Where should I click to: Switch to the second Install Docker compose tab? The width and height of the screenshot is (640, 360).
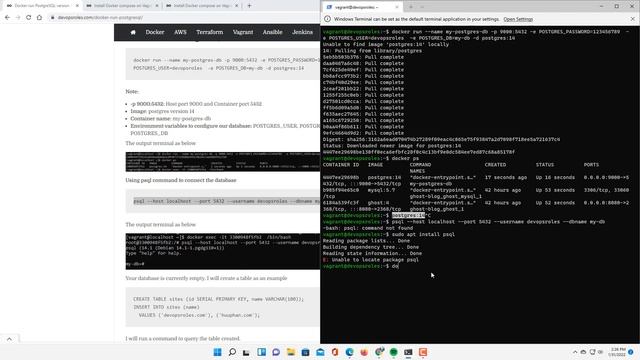pos(122,6)
